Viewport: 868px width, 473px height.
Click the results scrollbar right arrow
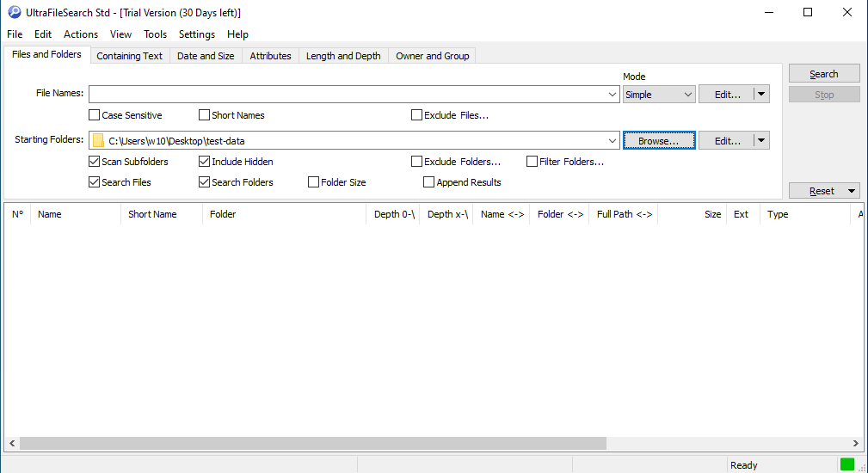tap(855, 443)
